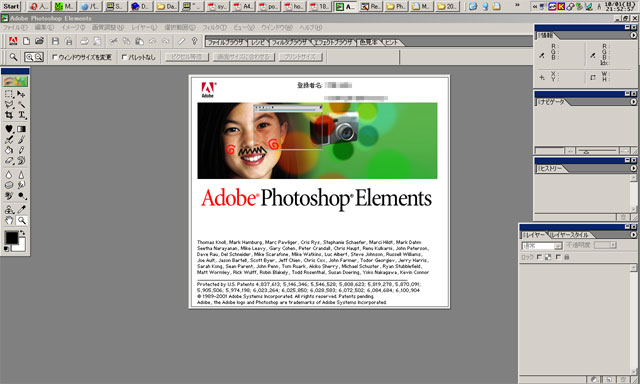Select the Clone Stamp tool
Screen dimensions: 640x384
(x=9, y=210)
